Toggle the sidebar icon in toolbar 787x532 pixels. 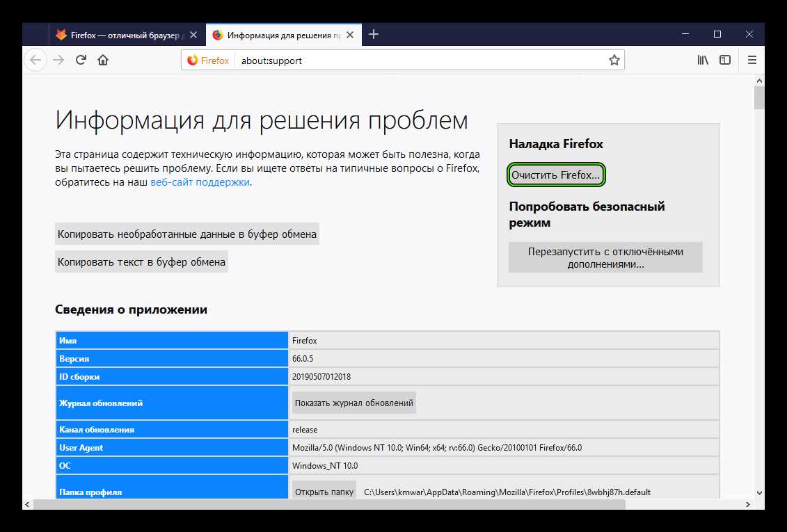point(725,61)
